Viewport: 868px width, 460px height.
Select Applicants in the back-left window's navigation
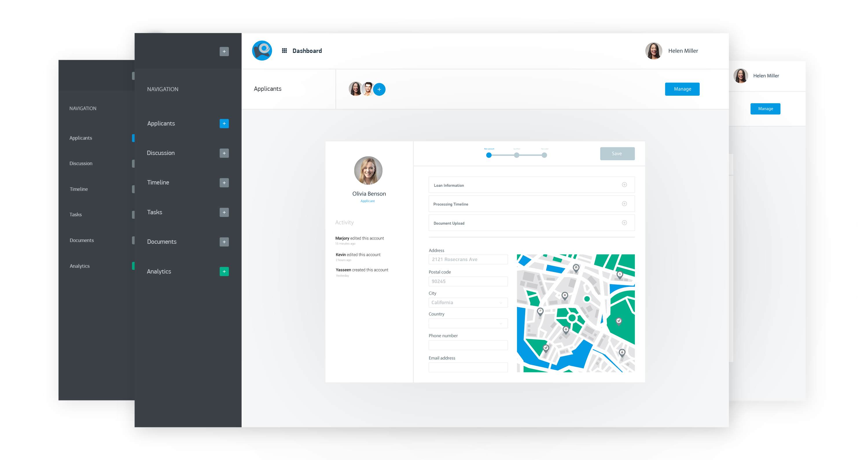tap(81, 138)
